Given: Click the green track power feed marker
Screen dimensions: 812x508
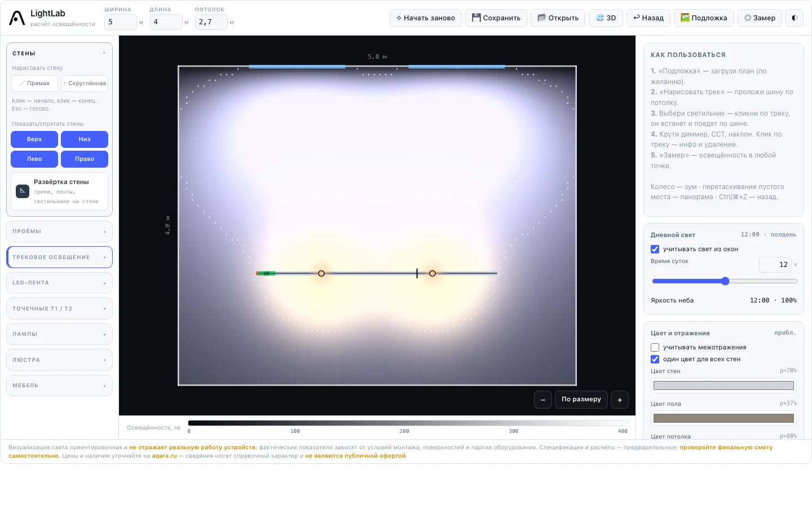Looking at the screenshot, I should [x=266, y=273].
